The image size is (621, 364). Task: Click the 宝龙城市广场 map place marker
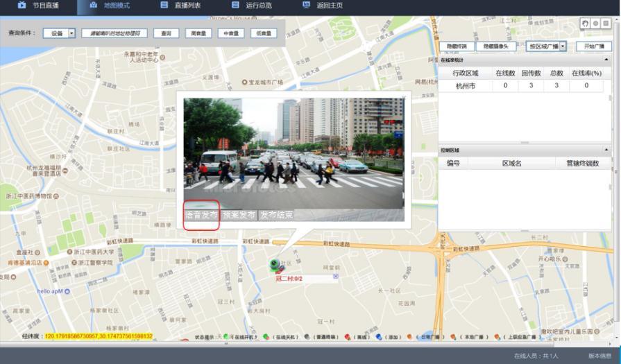(x=244, y=83)
